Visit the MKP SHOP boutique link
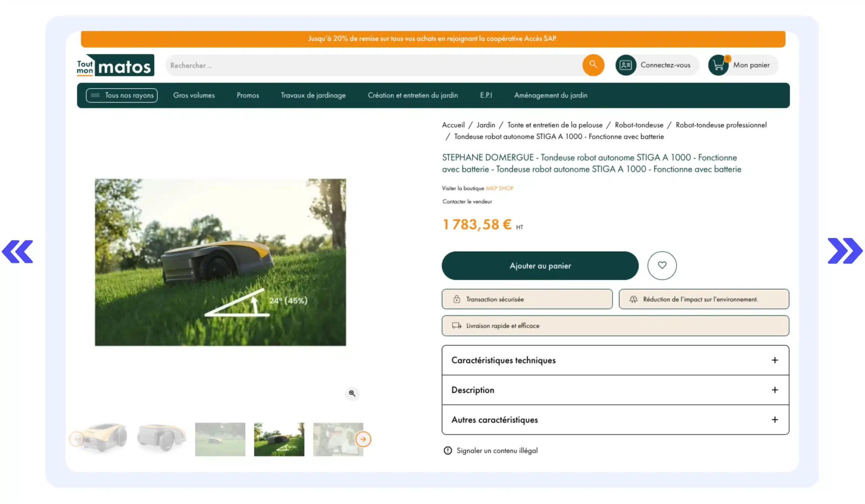This screenshot has height=504, width=865. [499, 188]
